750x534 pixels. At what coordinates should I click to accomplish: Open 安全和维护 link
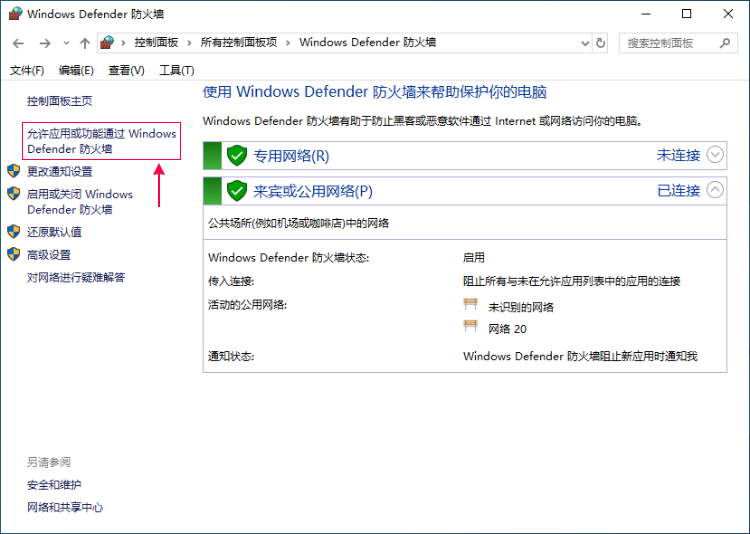[54, 485]
